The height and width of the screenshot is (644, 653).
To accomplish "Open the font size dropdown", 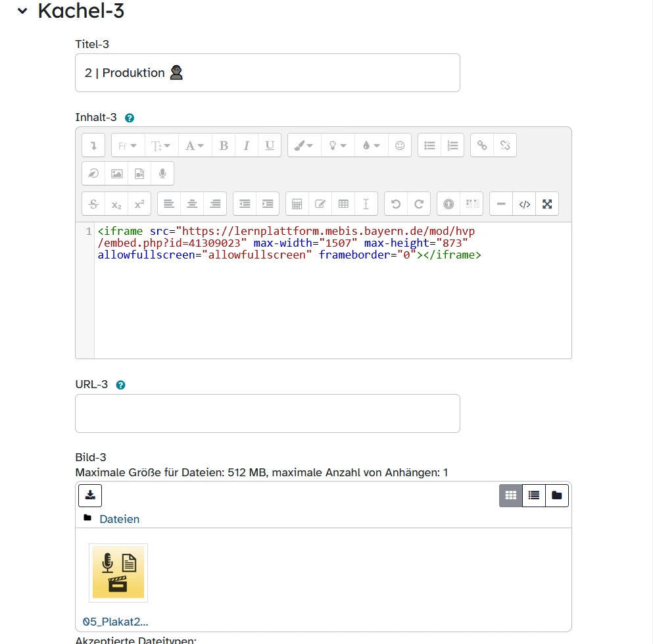I will (x=161, y=145).
